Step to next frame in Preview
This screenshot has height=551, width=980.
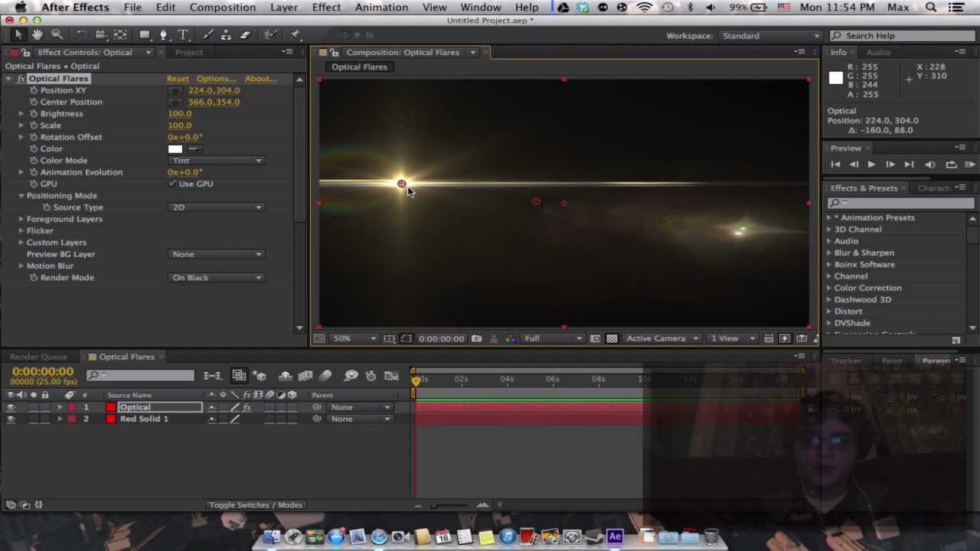[x=890, y=165]
